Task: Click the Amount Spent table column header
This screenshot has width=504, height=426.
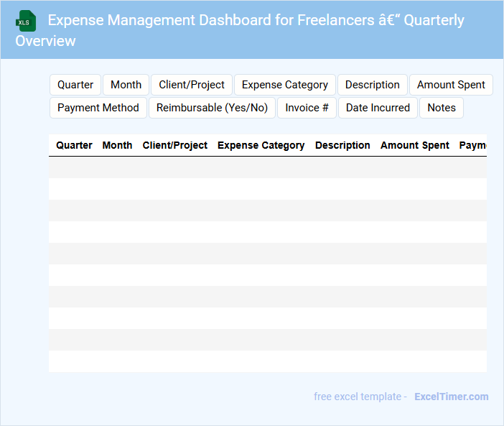Action: tap(415, 145)
